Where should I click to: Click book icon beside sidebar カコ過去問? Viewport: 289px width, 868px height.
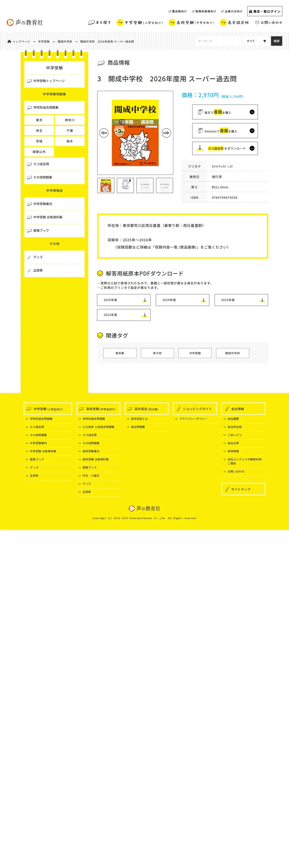pyautogui.click(x=29, y=164)
